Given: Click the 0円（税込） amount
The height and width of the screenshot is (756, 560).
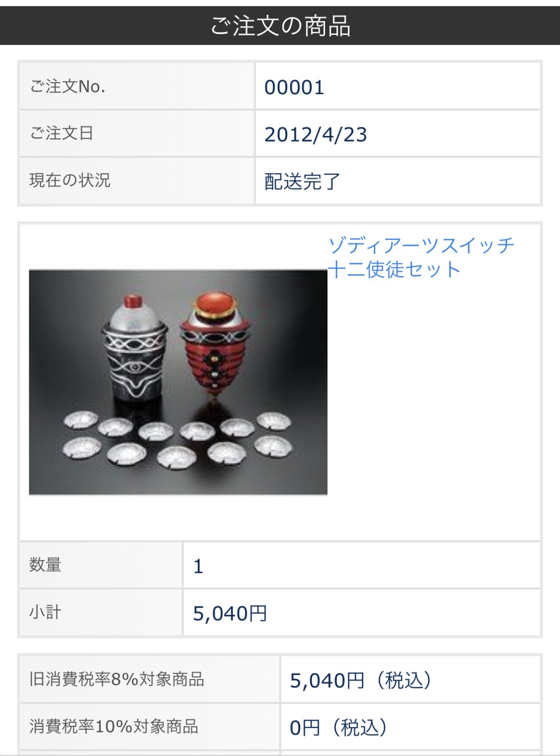Looking at the screenshot, I should pos(339,728).
